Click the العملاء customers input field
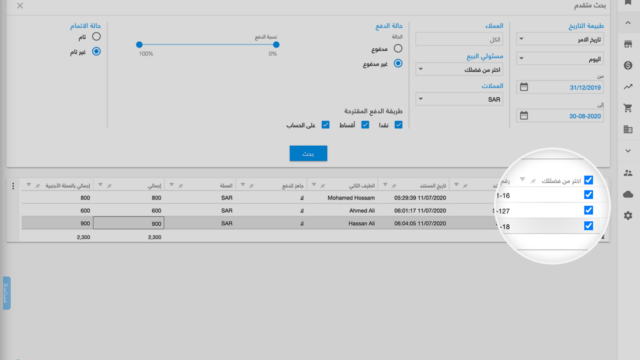Image resolution: width=640 pixels, height=360 pixels. tap(459, 40)
